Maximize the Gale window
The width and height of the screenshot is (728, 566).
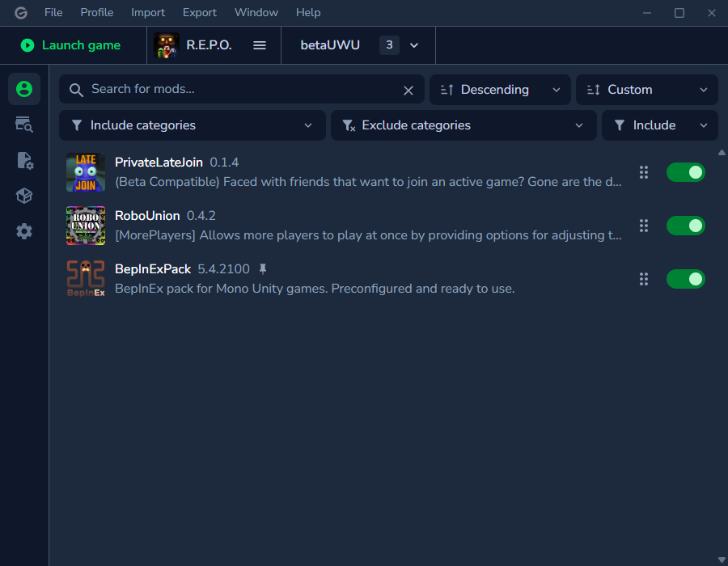[x=679, y=13]
